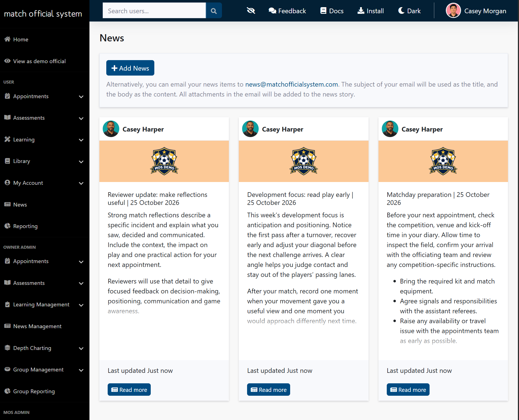Focus the Search users field
The image size is (519, 420).
(154, 11)
